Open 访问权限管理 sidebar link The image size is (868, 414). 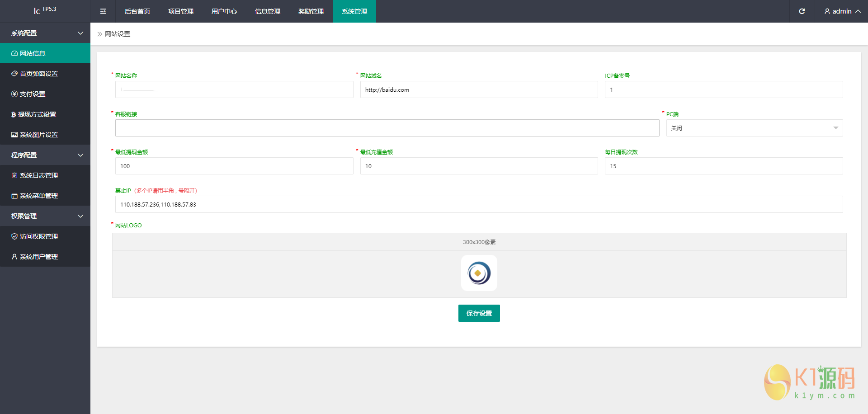click(45, 236)
